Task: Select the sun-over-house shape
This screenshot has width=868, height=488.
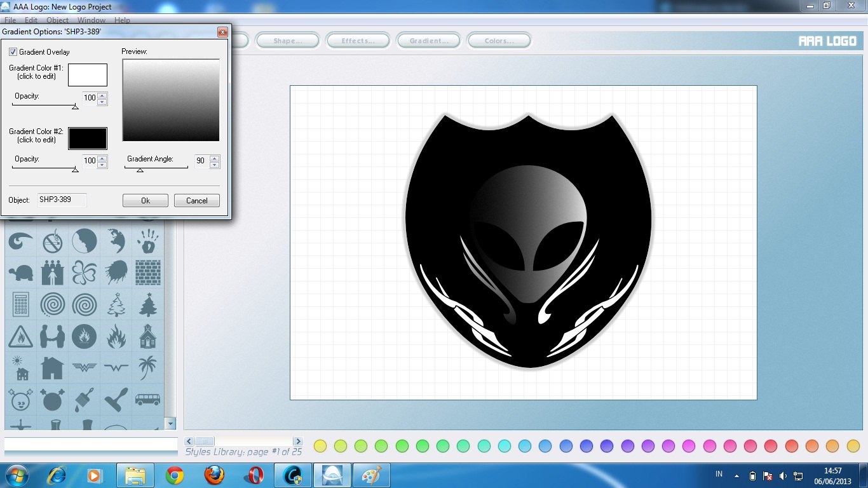Action: click(x=21, y=367)
